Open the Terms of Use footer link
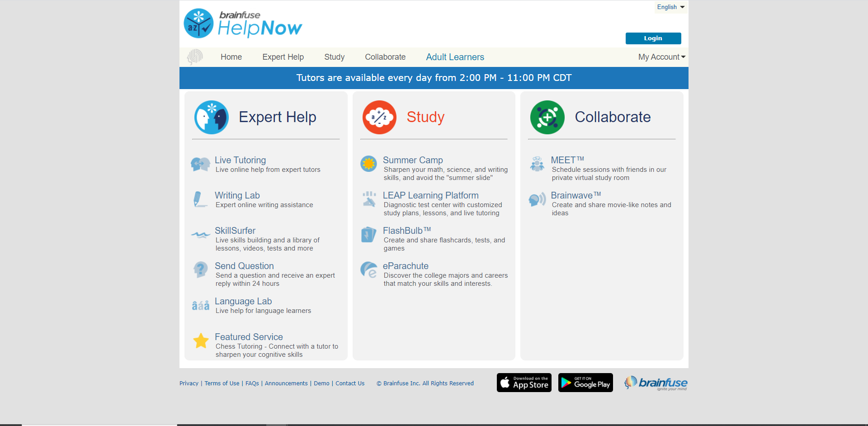This screenshot has width=868, height=426. (222, 383)
